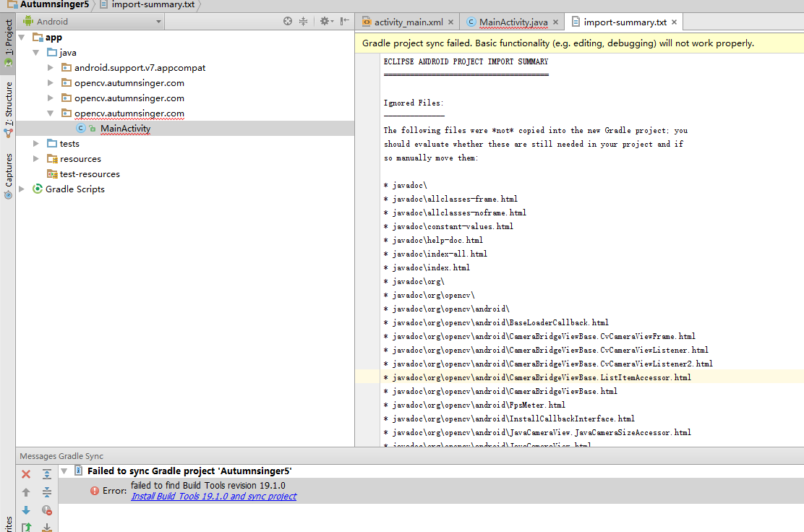Click the Scroll from Source target icon
804x532 pixels.
click(x=288, y=22)
